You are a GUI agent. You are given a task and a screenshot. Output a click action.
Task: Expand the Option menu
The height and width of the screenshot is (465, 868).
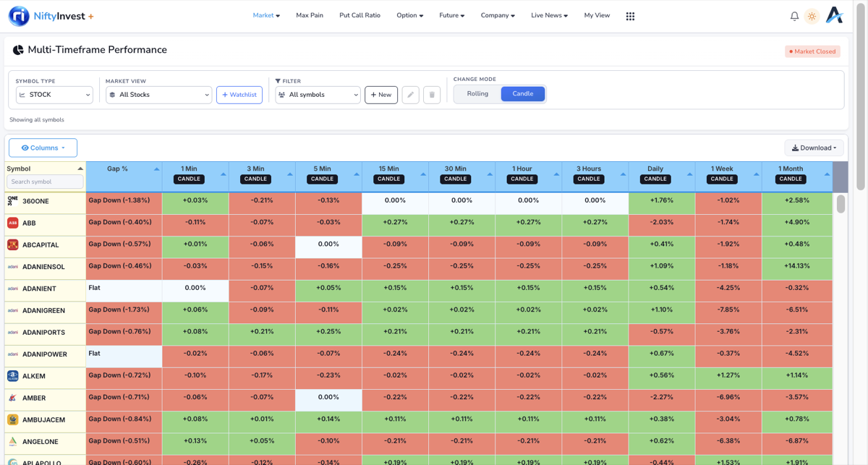(x=409, y=15)
